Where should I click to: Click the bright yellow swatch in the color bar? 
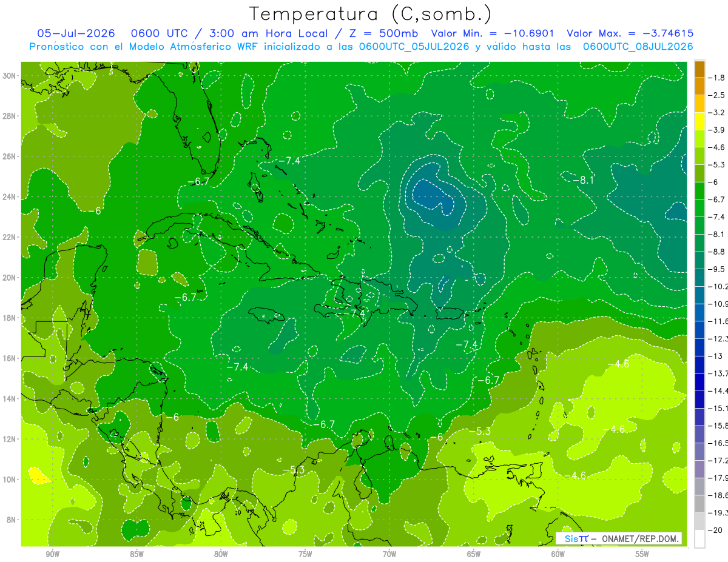(x=699, y=121)
